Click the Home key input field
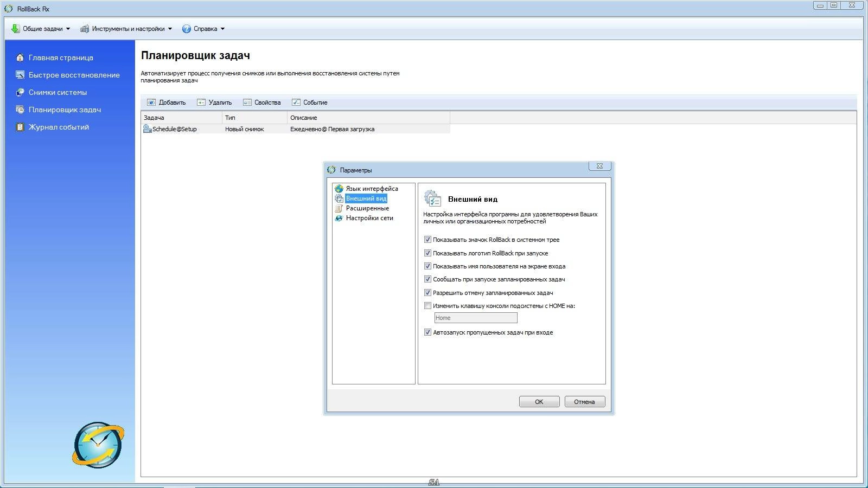The width and height of the screenshot is (868, 488). pyautogui.click(x=476, y=318)
